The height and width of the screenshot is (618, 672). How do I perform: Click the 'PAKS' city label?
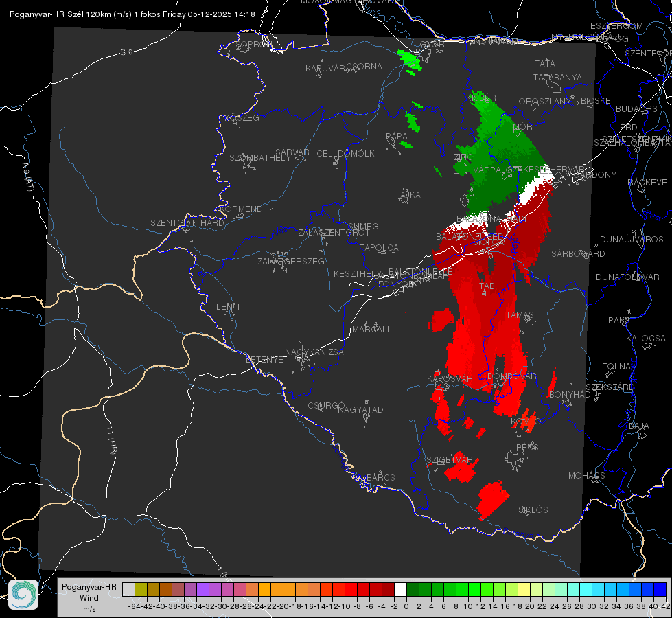pos(619,321)
